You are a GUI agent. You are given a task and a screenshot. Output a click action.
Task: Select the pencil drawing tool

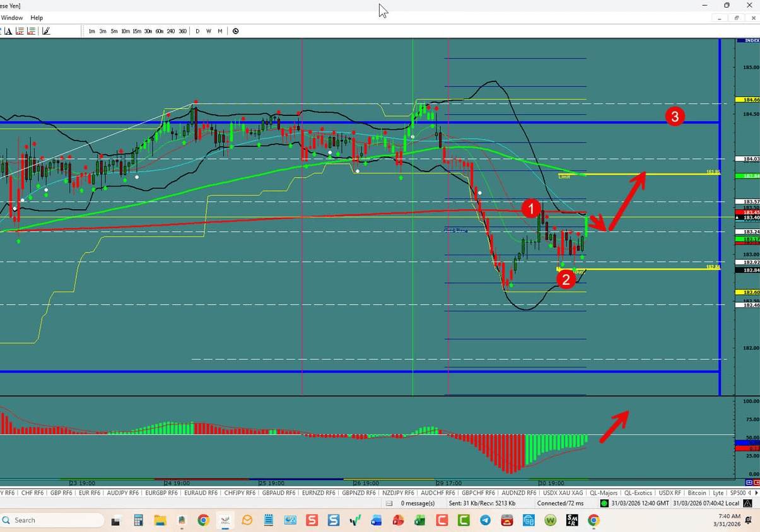click(x=45, y=30)
